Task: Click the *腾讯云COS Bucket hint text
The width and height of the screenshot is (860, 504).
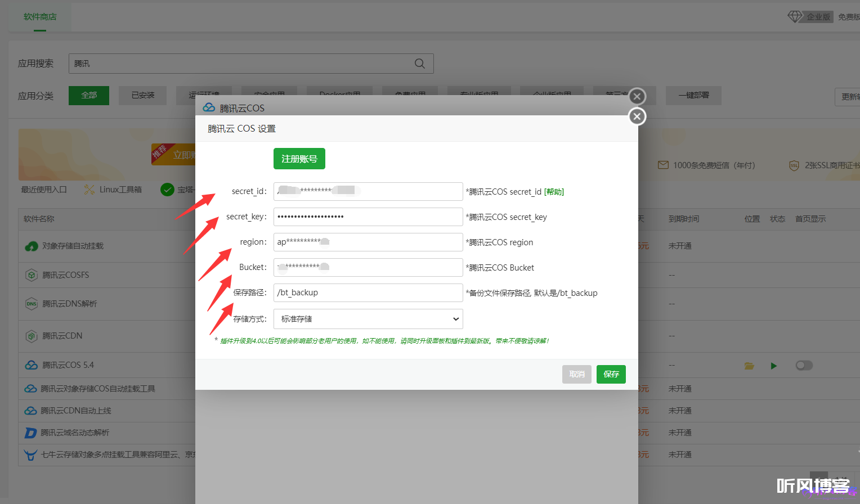Action: pyautogui.click(x=500, y=268)
